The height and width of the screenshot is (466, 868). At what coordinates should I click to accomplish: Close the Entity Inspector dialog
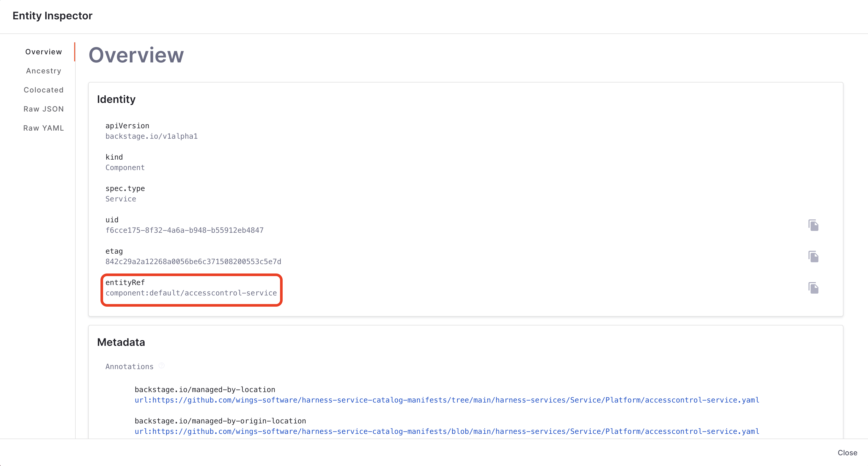click(x=847, y=453)
